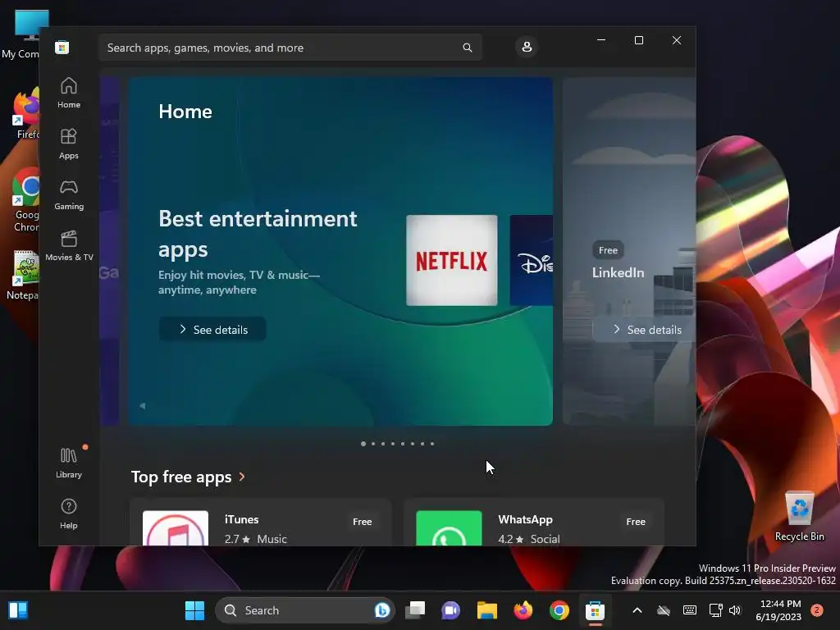The width and height of the screenshot is (840, 630).
Task: Open the widgets panel icon on taskbar
Action: (x=18, y=610)
